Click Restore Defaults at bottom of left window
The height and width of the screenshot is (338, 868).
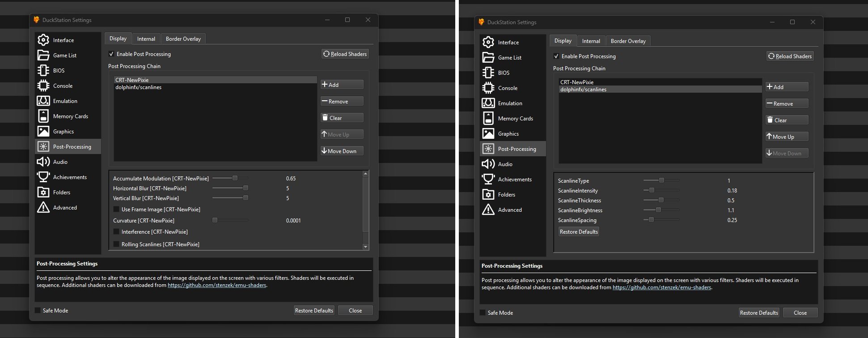[x=314, y=310]
